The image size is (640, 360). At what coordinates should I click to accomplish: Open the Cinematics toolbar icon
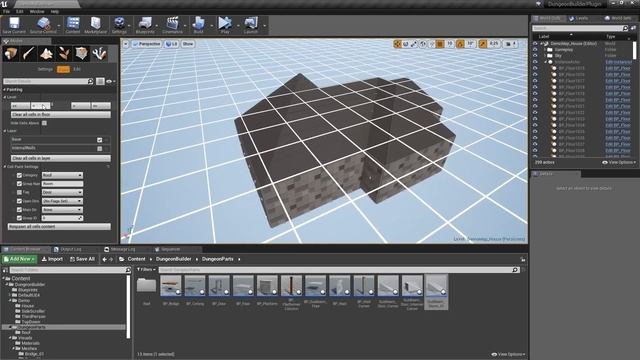(172, 24)
